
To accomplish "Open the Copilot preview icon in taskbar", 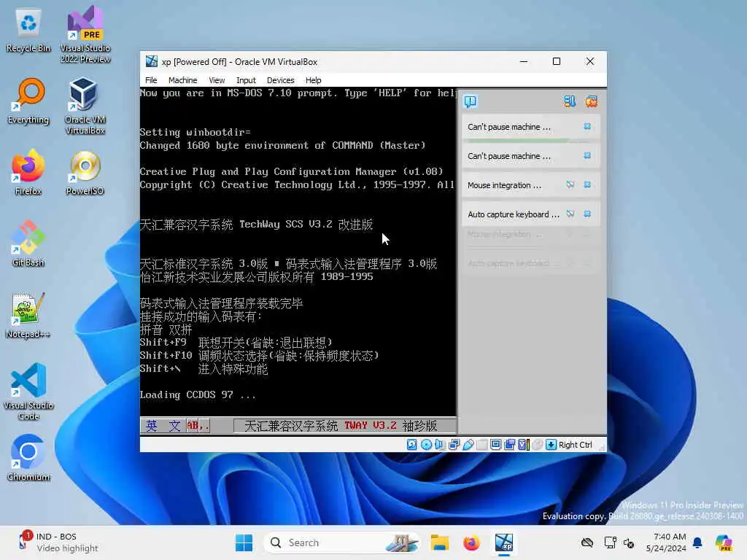I will tap(723, 542).
